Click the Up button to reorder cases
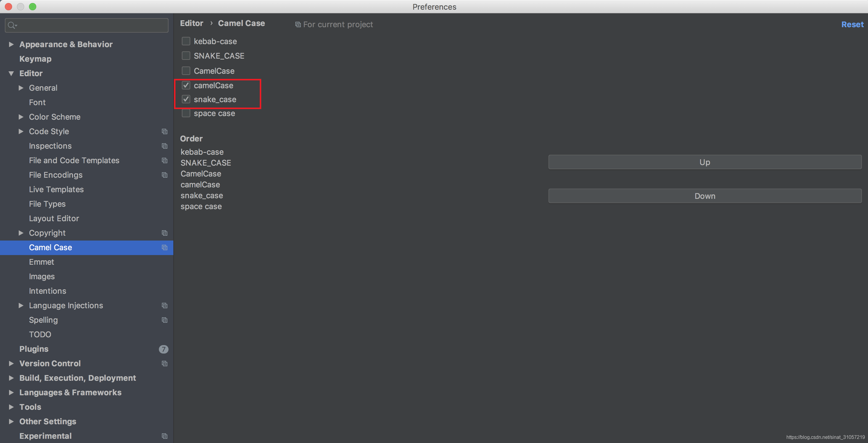The width and height of the screenshot is (868, 443). [x=705, y=162]
